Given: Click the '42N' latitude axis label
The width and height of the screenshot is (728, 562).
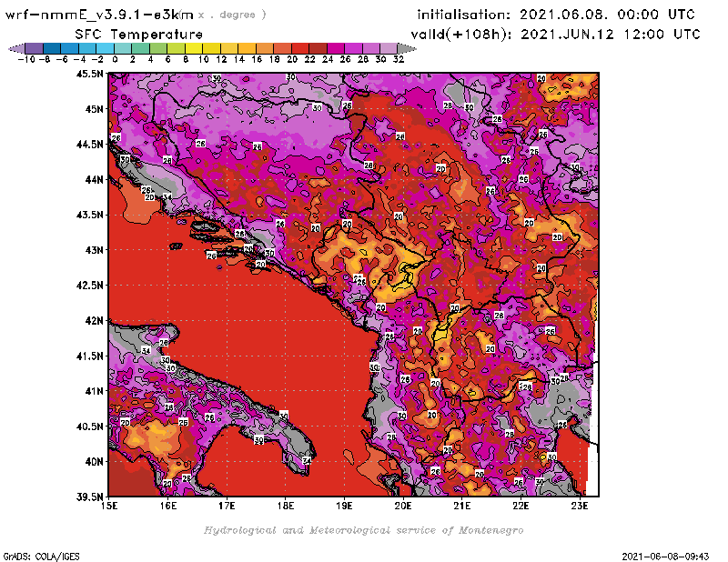Looking at the screenshot, I should tap(95, 321).
